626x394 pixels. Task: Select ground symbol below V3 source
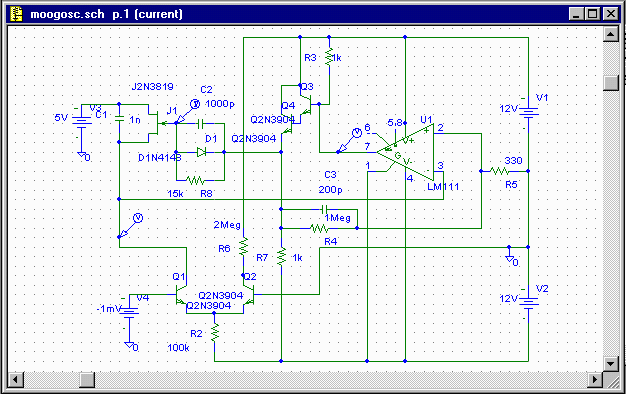click(82, 155)
